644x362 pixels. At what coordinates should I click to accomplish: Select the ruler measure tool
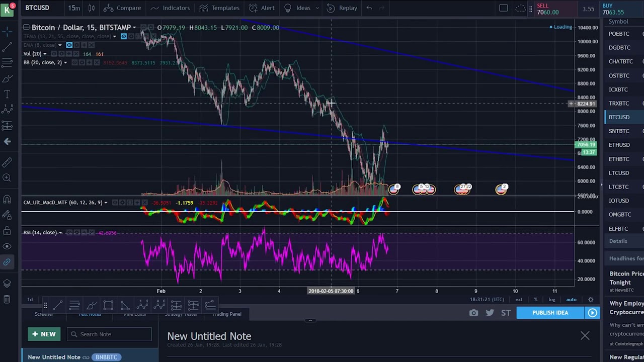point(7,162)
